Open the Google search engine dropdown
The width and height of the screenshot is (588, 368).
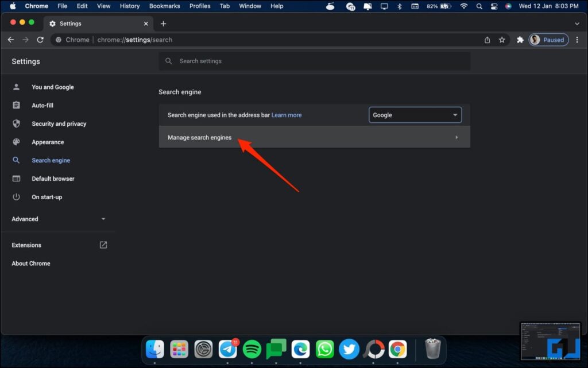[x=415, y=115]
